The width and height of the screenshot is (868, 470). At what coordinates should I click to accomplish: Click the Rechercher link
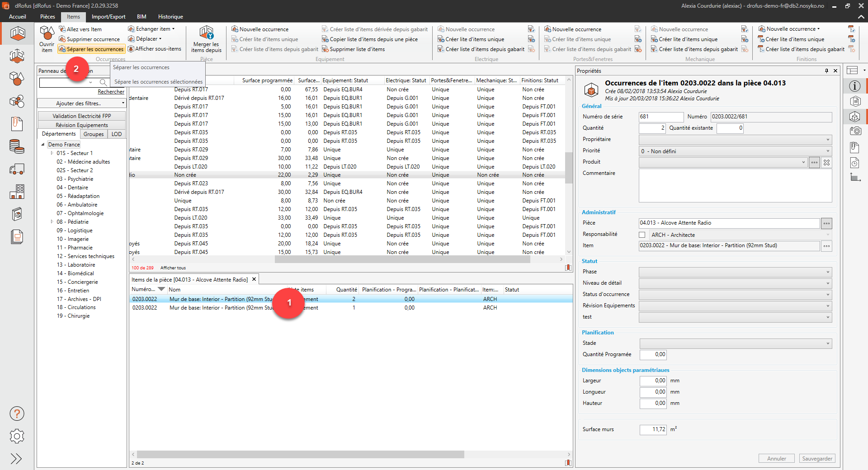pyautogui.click(x=111, y=92)
